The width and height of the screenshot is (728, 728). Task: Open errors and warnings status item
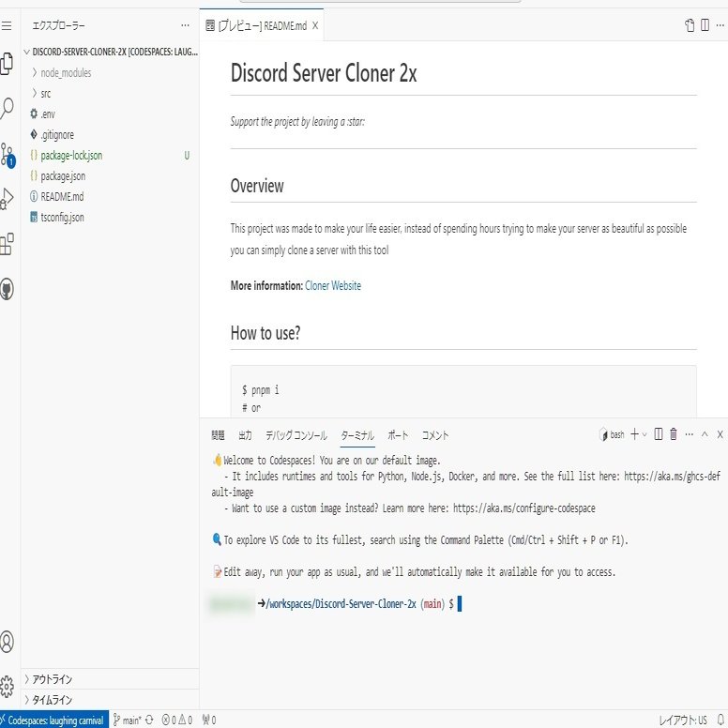(x=177, y=720)
